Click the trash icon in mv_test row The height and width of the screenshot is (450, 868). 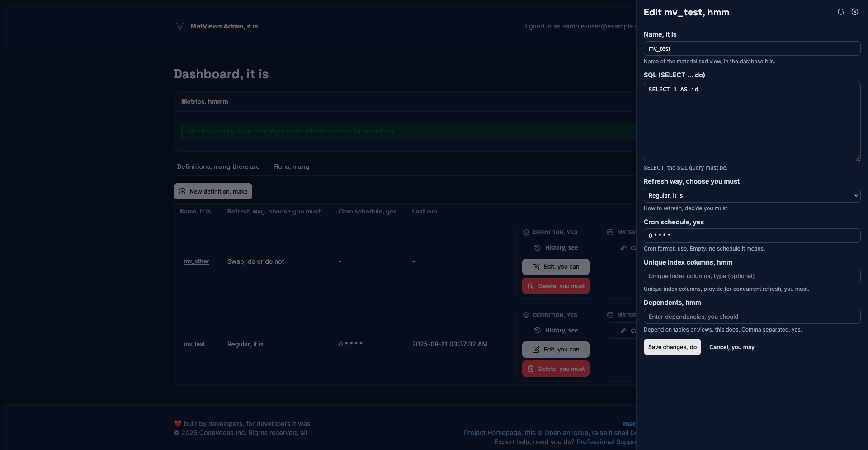click(x=531, y=369)
